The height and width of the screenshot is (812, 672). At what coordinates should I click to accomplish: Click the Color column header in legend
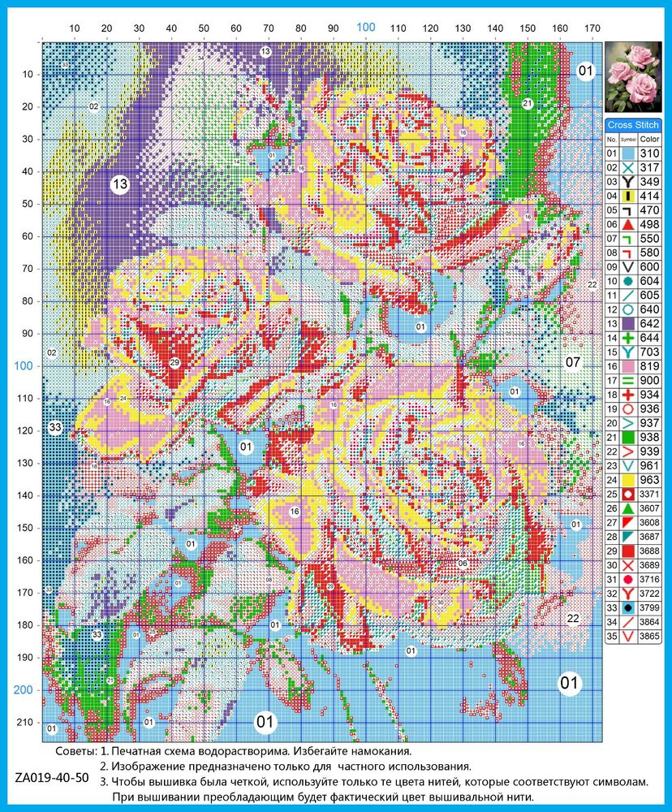[x=649, y=140]
